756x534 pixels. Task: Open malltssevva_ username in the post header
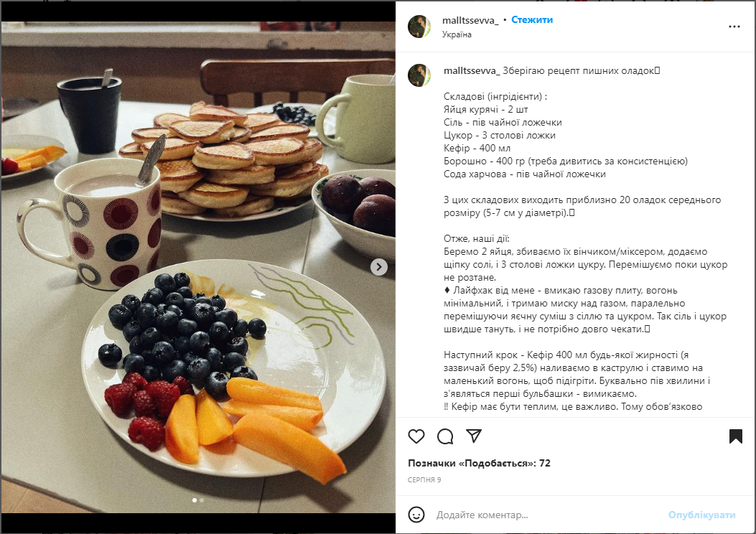coord(470,20)
